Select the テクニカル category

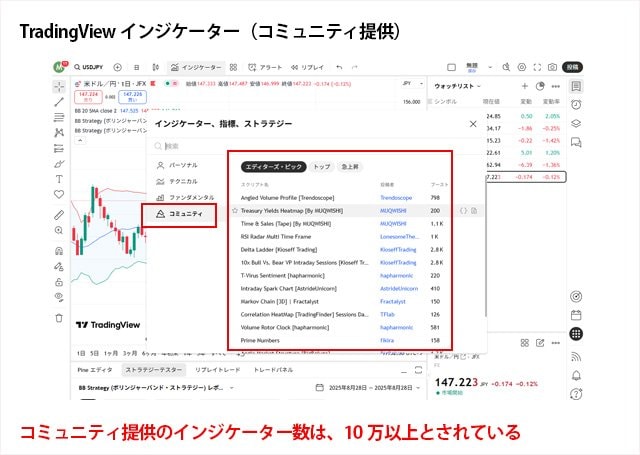point(183,182)
